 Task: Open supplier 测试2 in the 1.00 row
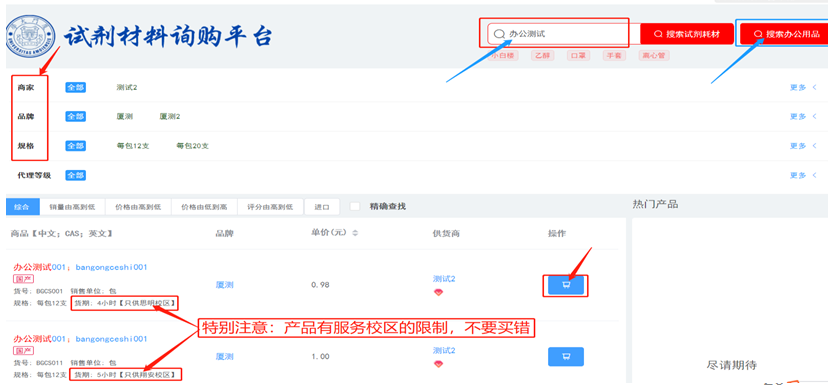pyautogui.click(x=444, y=351)
